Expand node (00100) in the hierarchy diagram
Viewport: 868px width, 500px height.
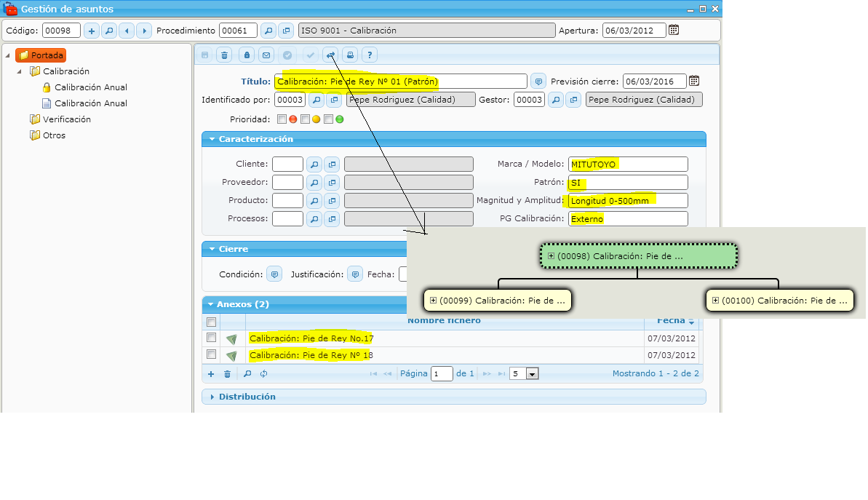[715, 300]
